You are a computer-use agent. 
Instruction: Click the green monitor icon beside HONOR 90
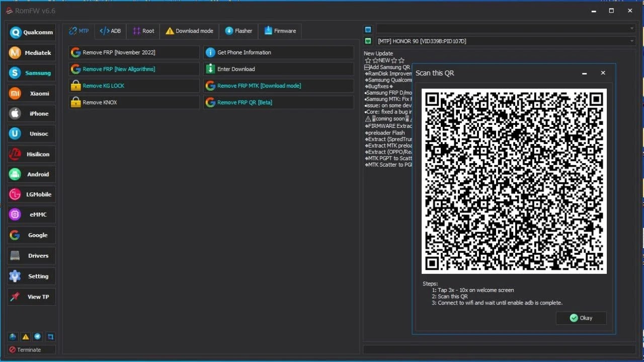368,41
